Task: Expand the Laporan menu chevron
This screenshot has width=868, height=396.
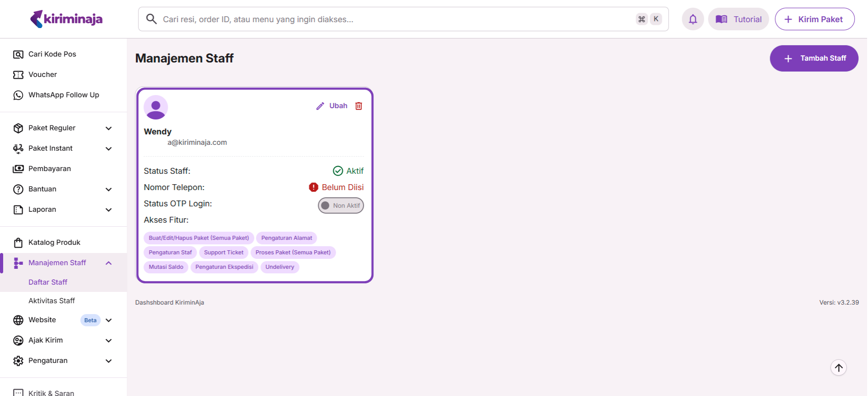Action: tap(108, 210)
